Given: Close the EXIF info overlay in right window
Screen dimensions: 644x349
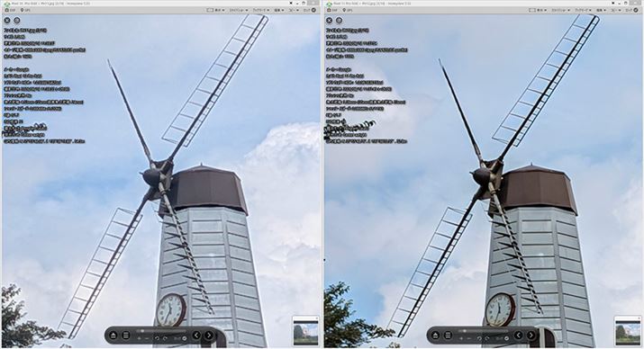Looking at the screenshot, I should tap(329, 20).
